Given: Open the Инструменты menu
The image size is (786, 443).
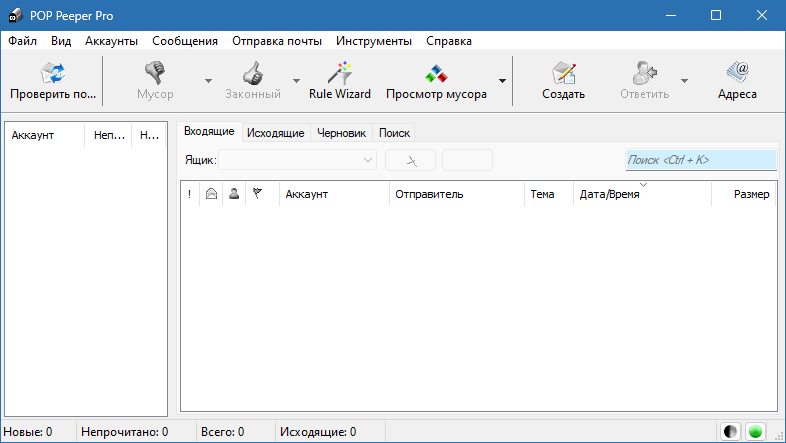Looking at the screenshot, I should [x=374, y=41].
